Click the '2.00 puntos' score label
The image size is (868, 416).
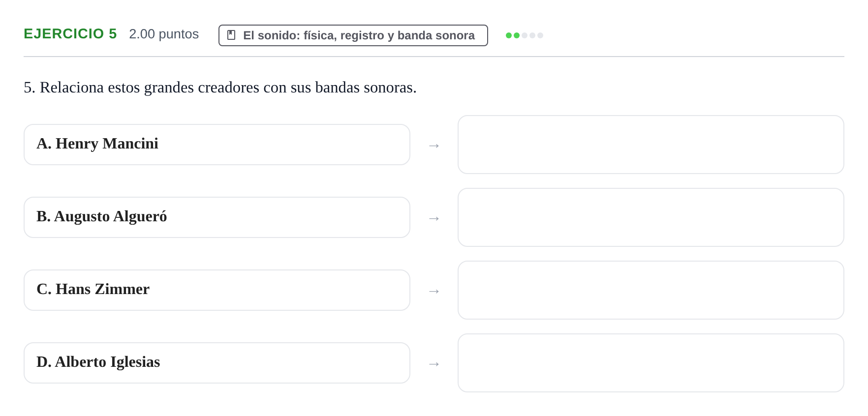164,34
